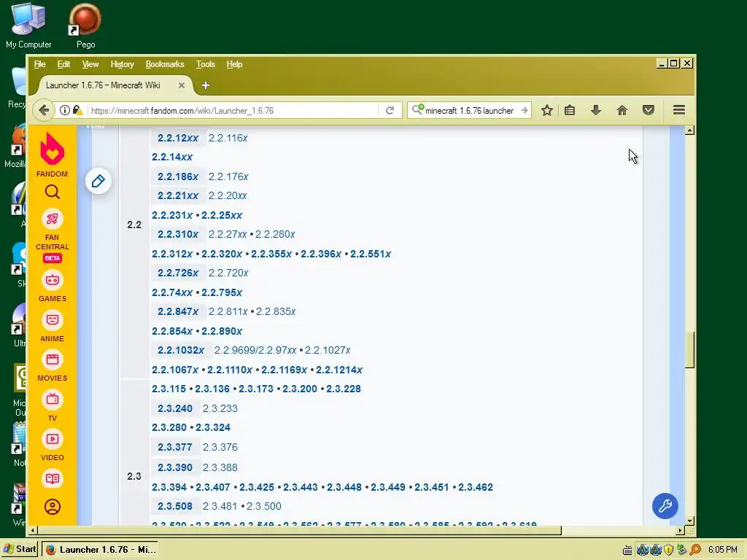Viewport: 747px width, 560px height.
Task: Open the 2.3.115 version link
Action: click(169, 389)
